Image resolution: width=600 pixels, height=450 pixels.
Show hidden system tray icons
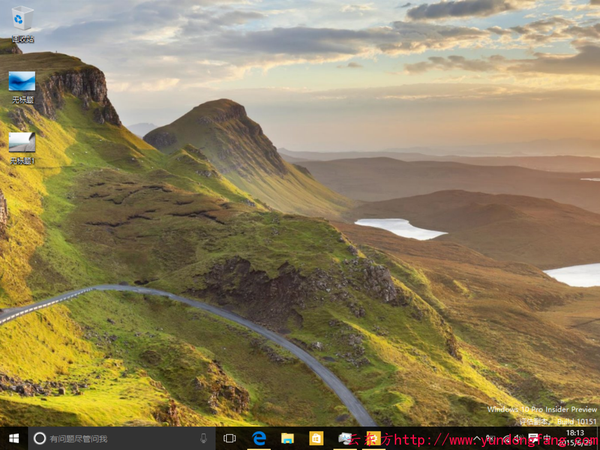pyautogui.click(x=477, y=439)
